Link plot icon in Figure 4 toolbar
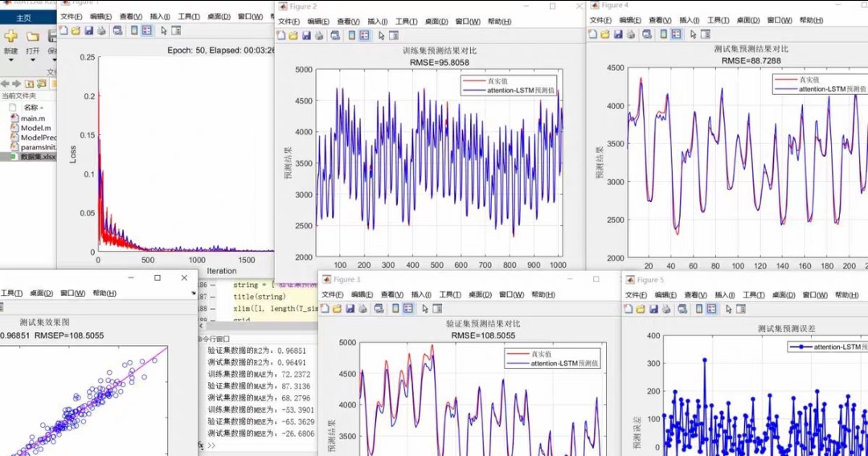This screenshot has height=456, width=868. (647, 35)
